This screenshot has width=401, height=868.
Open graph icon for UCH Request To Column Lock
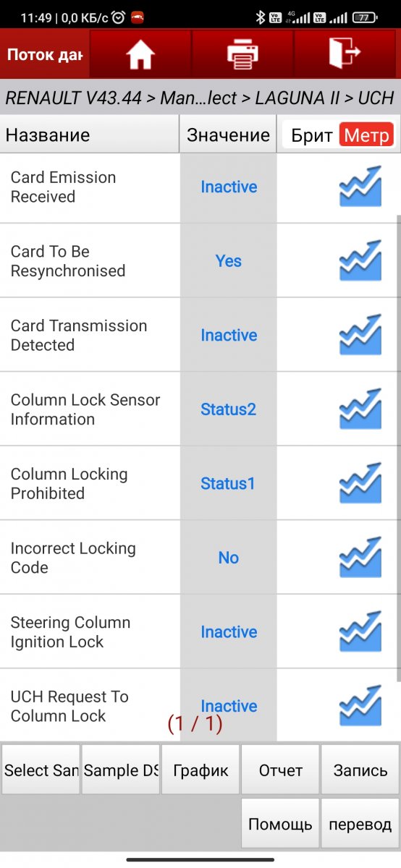(x=360, y=706)
